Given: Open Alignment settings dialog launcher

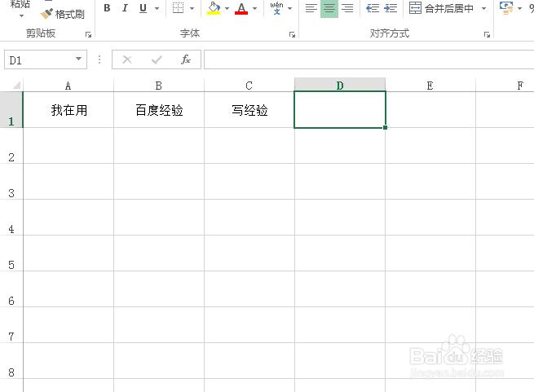Looking at the screenshot, I should pos(487,34).
